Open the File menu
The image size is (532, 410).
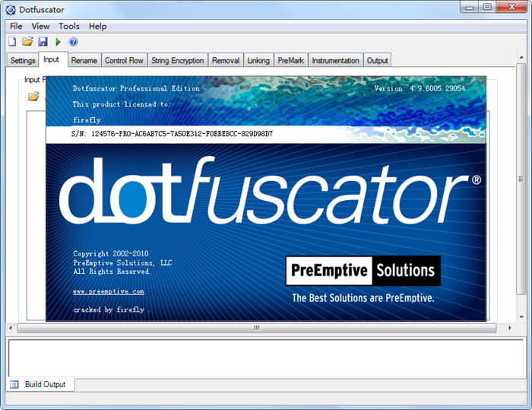pyautogui.click(x=16, y=26)
